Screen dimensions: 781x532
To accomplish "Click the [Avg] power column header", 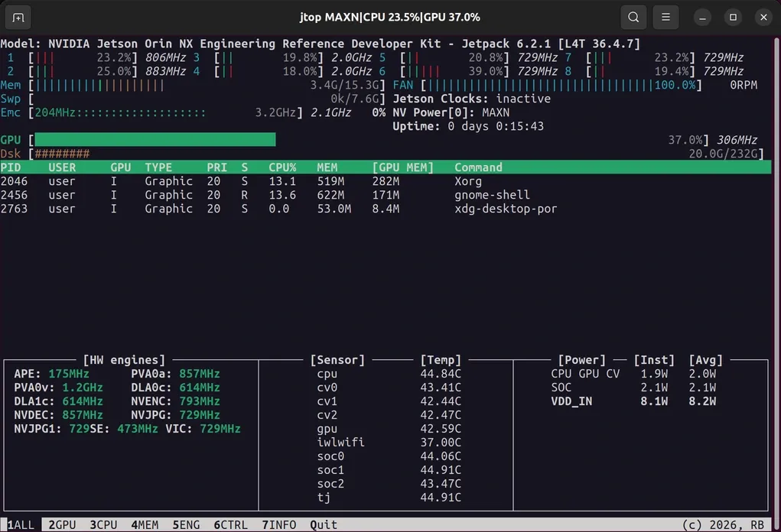I will [x=706, y=360].
